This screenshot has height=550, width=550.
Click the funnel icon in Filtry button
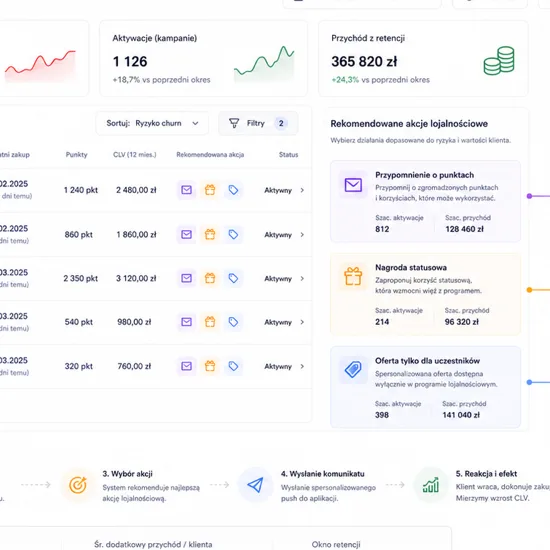(x=234, y=123)
